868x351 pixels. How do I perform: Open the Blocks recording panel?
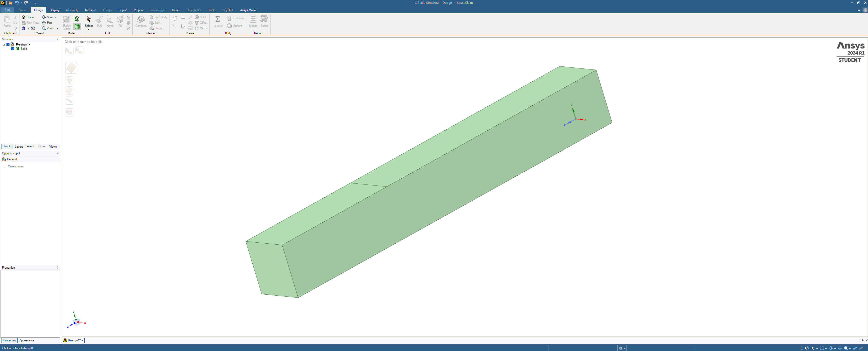coord(253,21)
